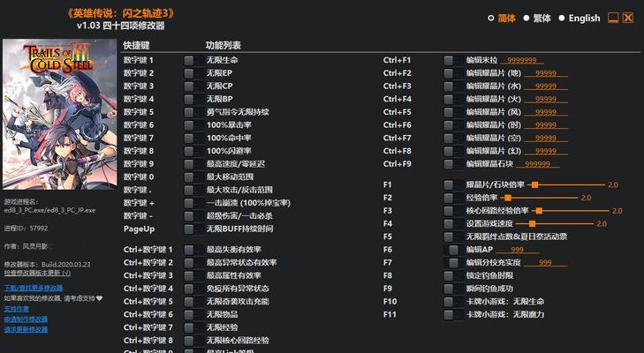Toggle 卡牌小游戏: 无限魔力
This screenshot has height=353, width=644.
453,315
